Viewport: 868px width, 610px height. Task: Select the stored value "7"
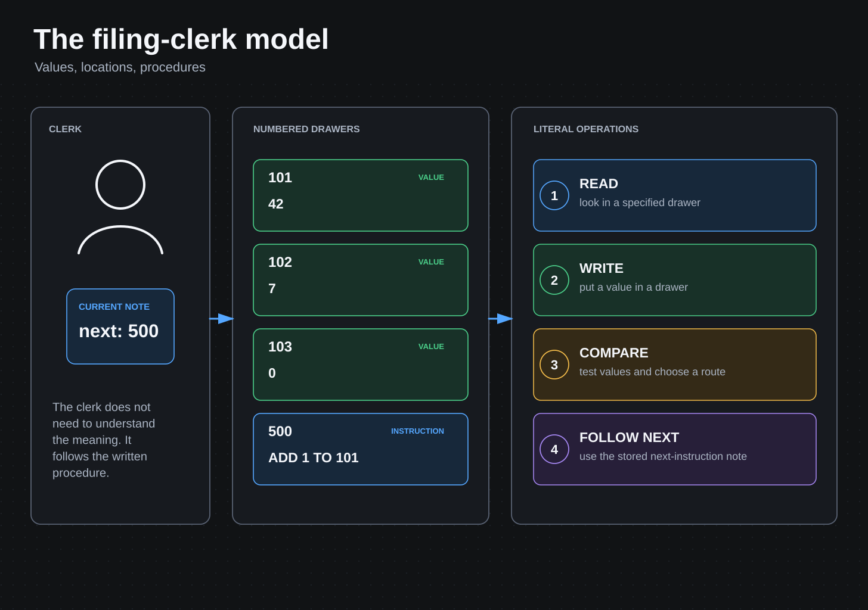[x=272, y=288]
